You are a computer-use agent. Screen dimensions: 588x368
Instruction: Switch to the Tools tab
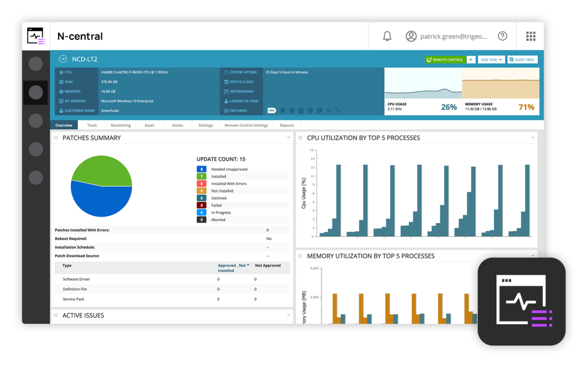tap(92, 125)
